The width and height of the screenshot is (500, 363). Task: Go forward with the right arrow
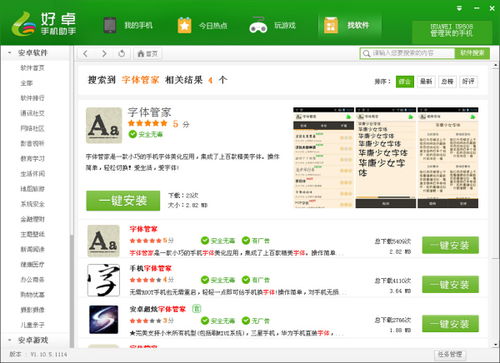104,53
